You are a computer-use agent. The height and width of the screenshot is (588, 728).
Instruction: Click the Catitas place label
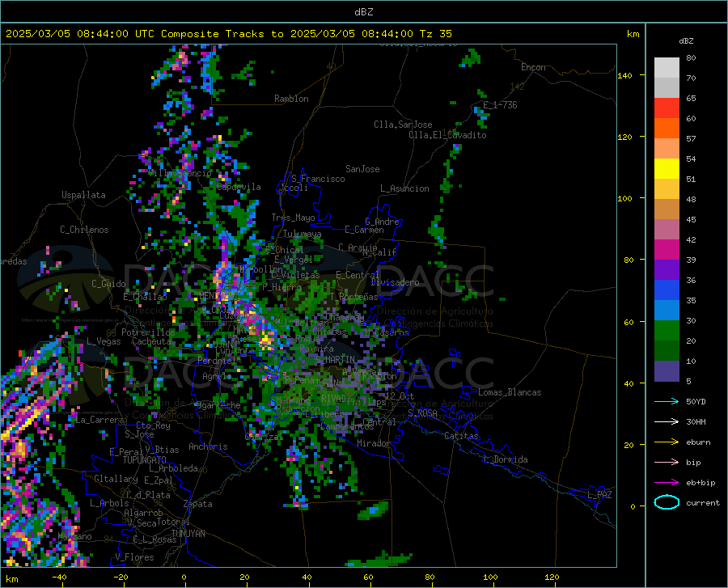click(461, 436)
